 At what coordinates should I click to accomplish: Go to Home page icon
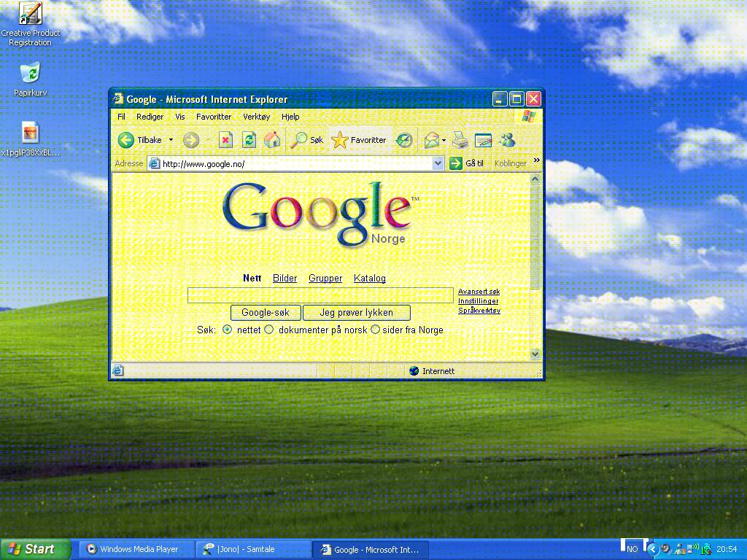coord(272,140)
